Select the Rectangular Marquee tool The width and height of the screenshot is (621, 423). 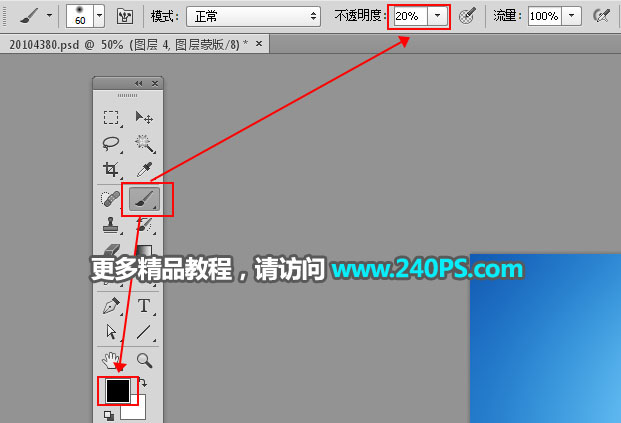111,118
